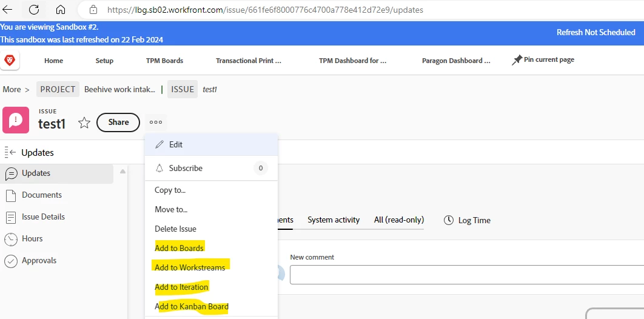644x319 pixels.
Task: Click Refresh Not Scheduled banner text
Action: point(596,32)
